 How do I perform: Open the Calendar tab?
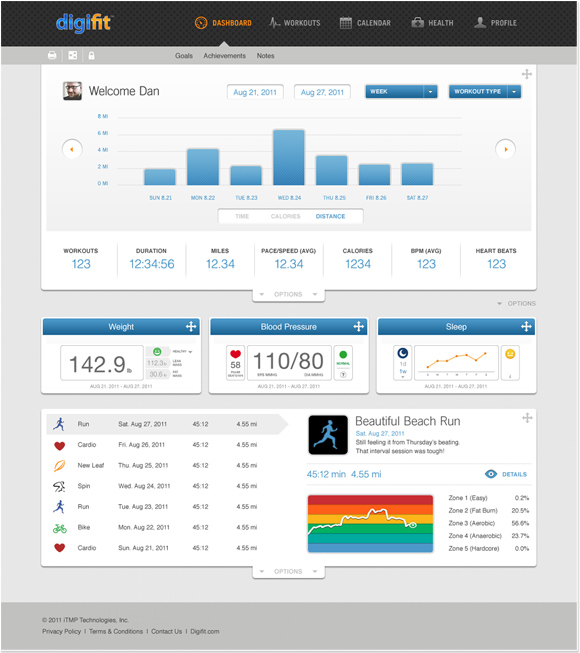pos(365,23)
